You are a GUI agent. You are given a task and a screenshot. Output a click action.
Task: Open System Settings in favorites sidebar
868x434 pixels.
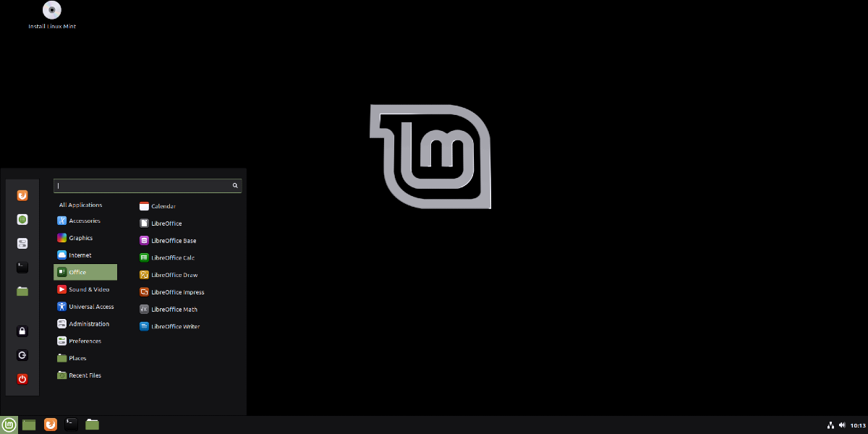pos(22,243)
